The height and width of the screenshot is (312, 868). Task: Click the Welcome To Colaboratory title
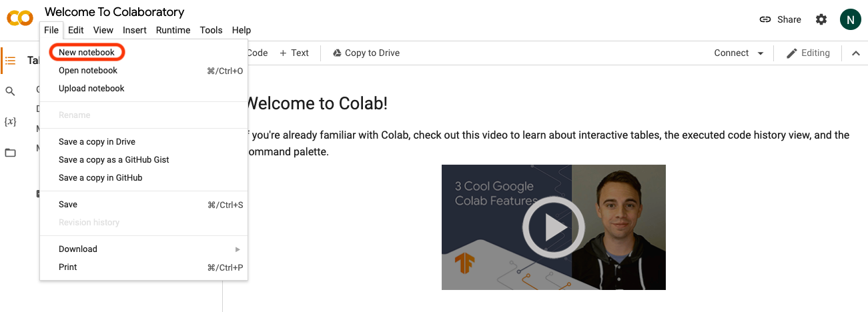(114, 12)
